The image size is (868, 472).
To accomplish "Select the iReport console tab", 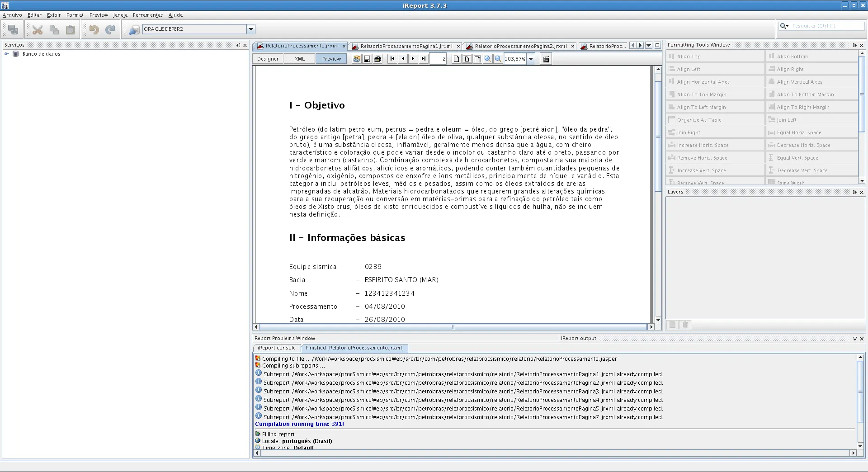I will point(276,348).
